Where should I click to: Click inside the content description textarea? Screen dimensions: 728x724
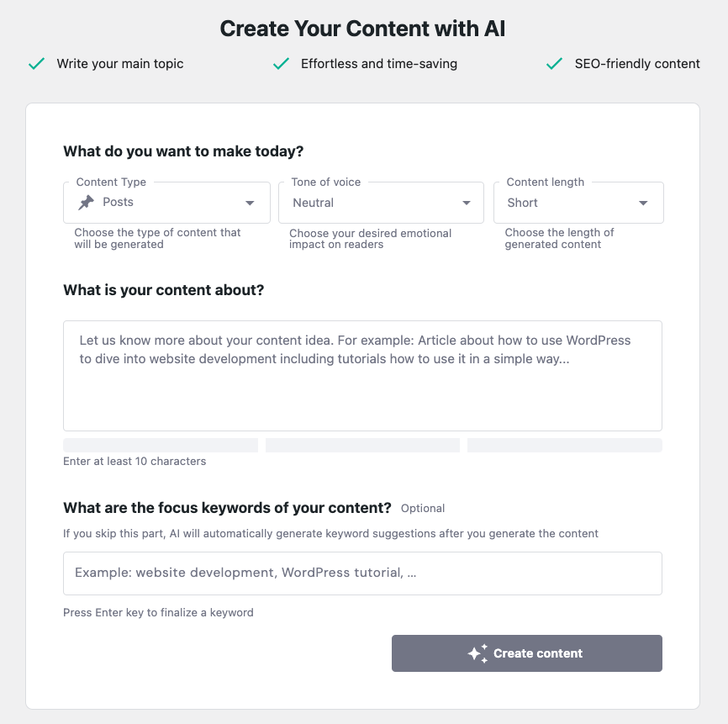pyautogui.click(x=361, y=374)
